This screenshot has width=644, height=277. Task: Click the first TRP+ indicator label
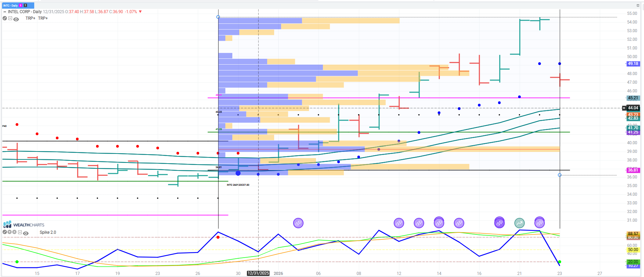point(30,18)
